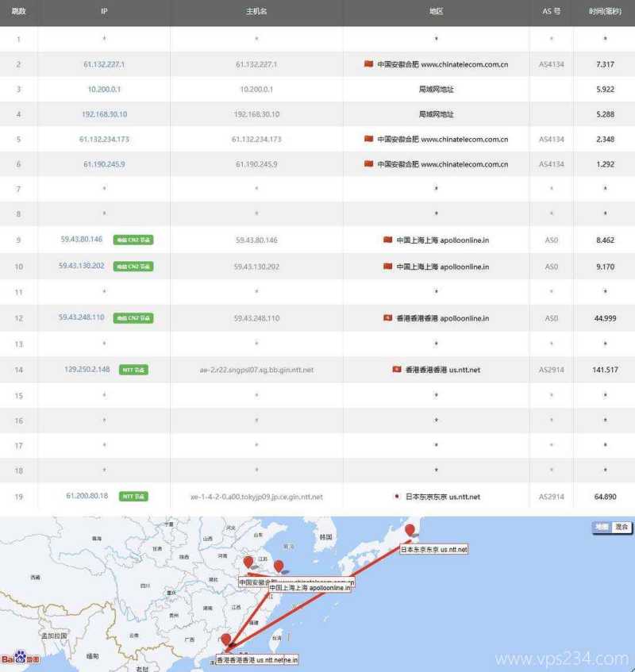
Task: Open IP link 61.132.227.1
Action: tap(104, 63)
